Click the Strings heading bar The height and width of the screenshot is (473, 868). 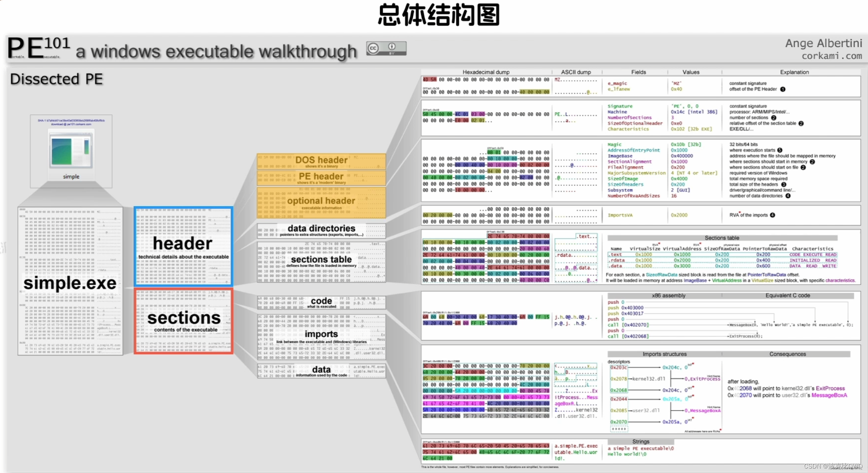point(641,441)
